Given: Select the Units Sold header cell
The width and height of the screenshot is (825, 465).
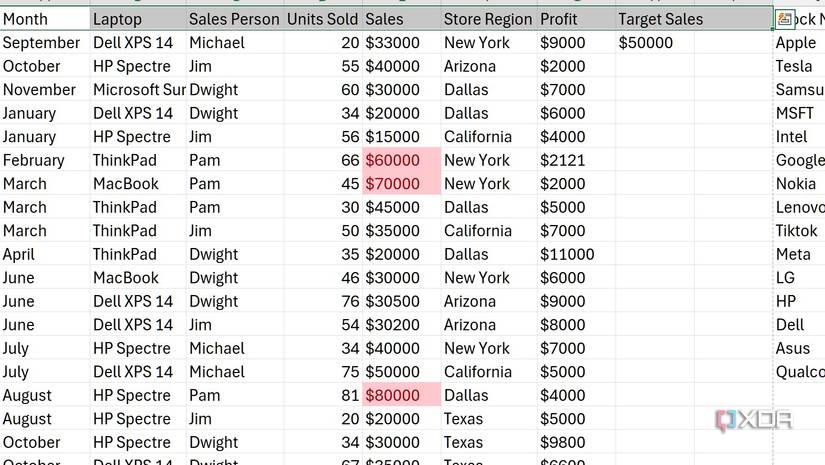Looking at the screenshot, I should pyautogui.click(x=321, y=19).
